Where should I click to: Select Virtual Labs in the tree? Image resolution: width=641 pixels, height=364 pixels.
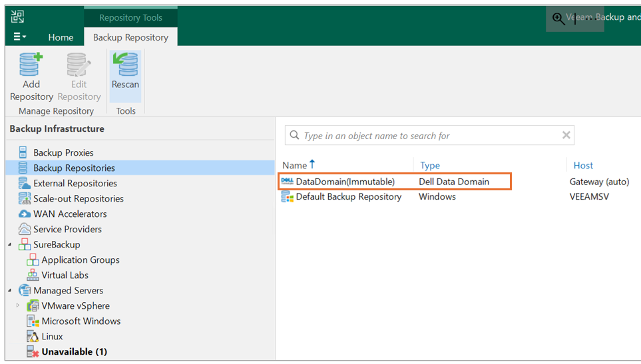coord(65,275)
